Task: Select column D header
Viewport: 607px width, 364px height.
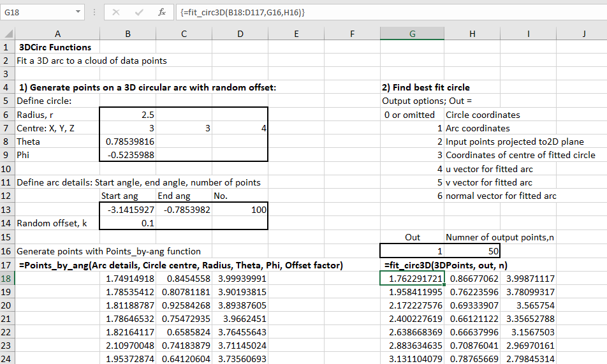Action: pyautogui.click(x=240, y=34)
